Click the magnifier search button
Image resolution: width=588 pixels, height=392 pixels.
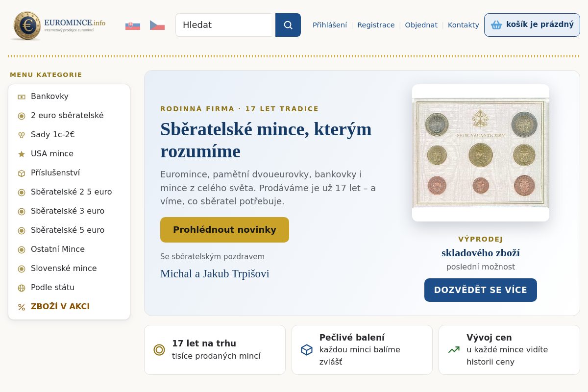pos(288,25)
